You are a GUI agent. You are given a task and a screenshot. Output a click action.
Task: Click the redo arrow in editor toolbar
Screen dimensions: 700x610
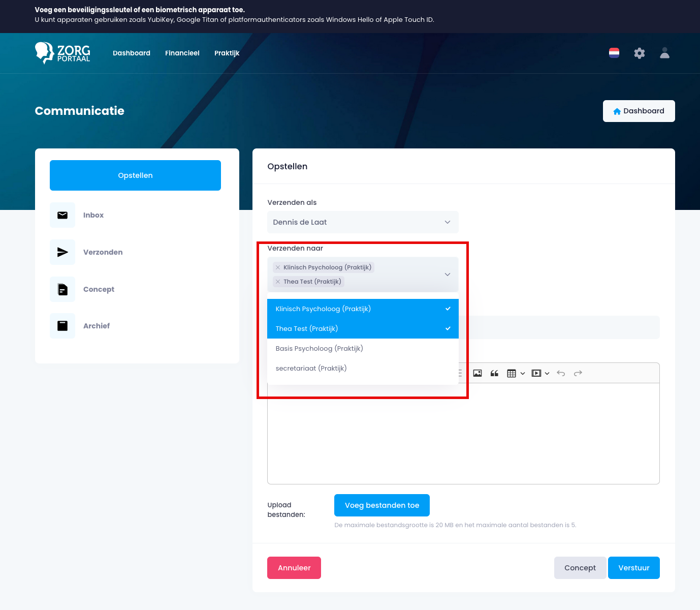pos(578,373)
